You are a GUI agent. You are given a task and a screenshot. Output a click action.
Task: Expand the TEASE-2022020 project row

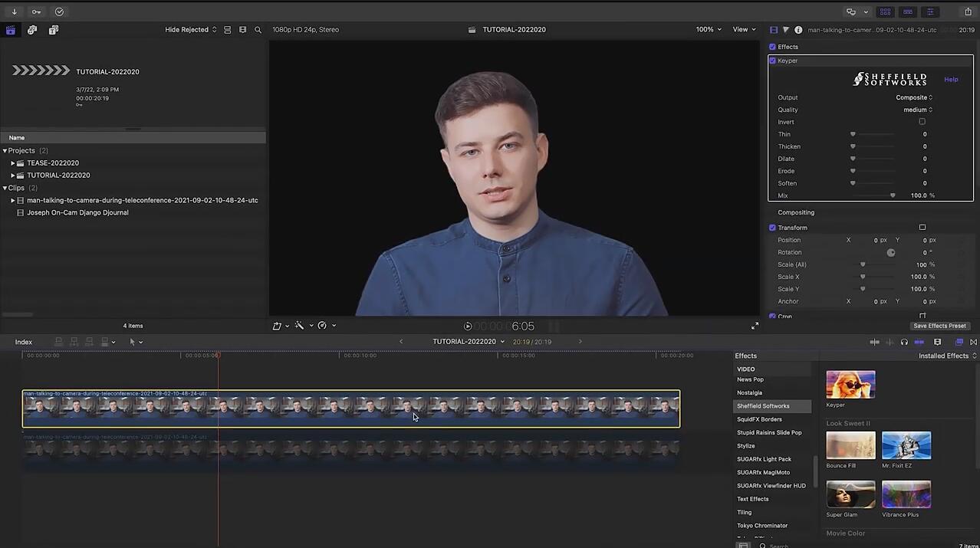tap(13, 163)
